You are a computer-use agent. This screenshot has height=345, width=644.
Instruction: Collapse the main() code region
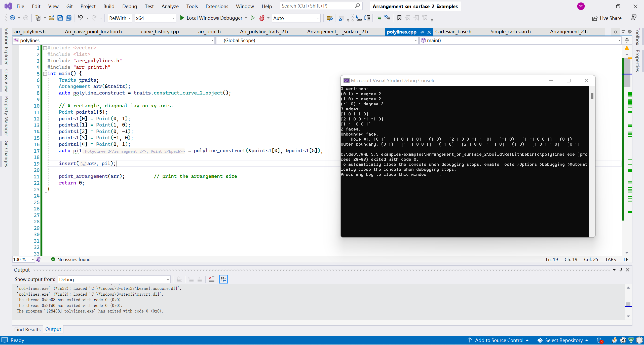[45, 73]
